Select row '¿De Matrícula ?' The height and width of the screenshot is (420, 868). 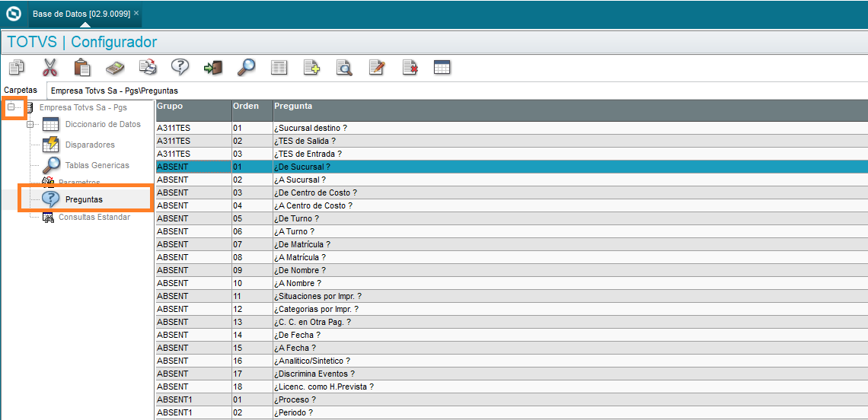pyautogui.click(x=512, y=244)
